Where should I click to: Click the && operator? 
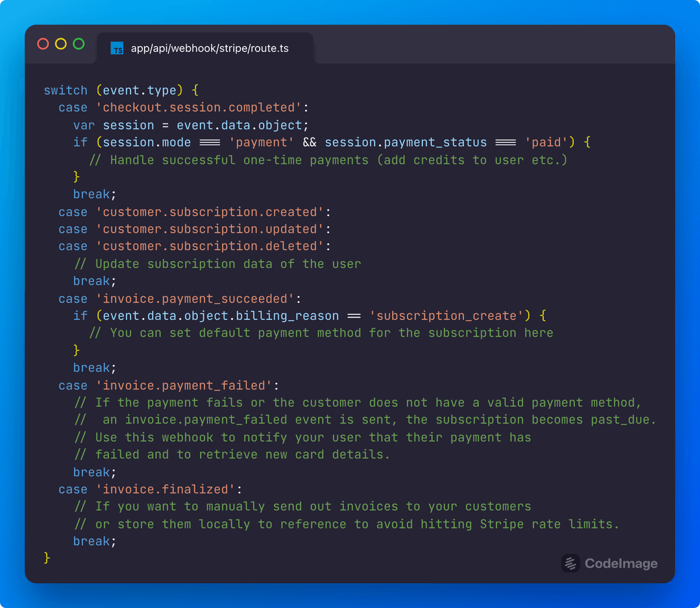(x=310, y=142)
